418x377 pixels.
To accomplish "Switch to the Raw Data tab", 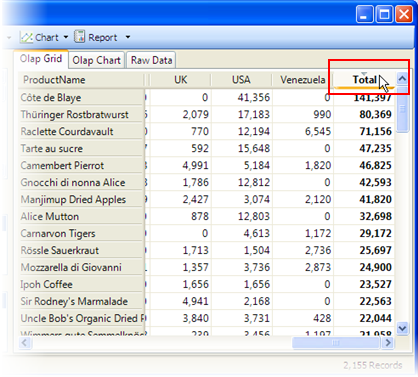I will (151, 60).
